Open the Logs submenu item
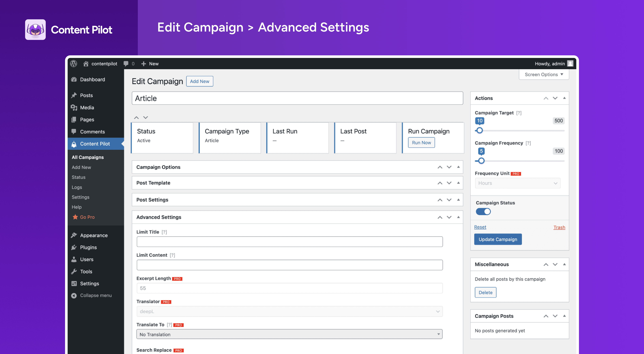This screenshot has height=354, width=644. [77, 187]
